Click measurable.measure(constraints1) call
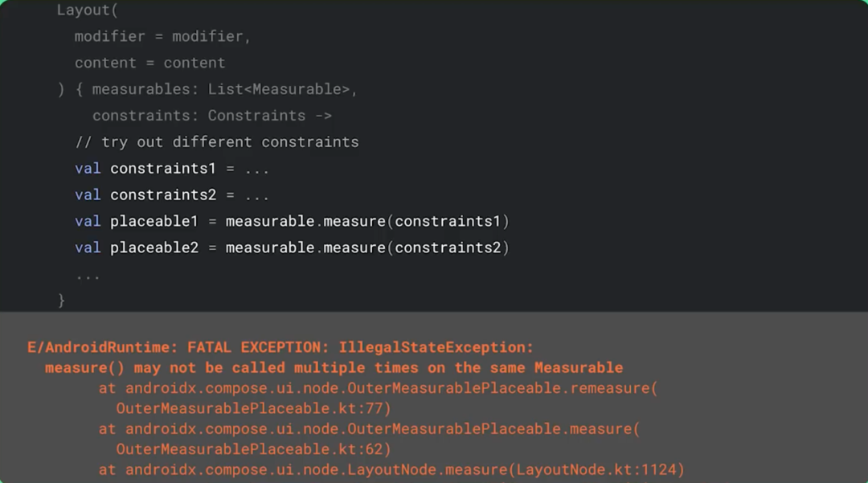This screenshot has width=868, height=483. pyautogui.click(x=367, y=221)
